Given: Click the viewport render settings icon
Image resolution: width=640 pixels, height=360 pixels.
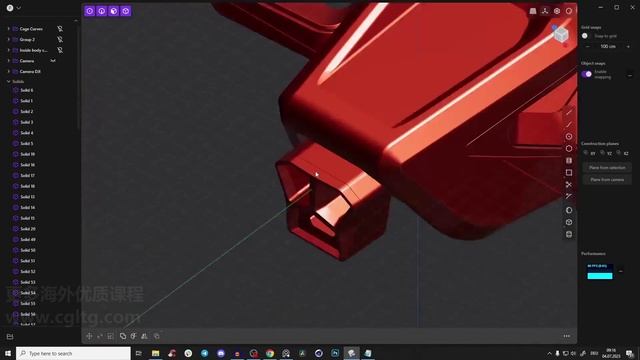Looking at the screenshot, I should 557,11.
